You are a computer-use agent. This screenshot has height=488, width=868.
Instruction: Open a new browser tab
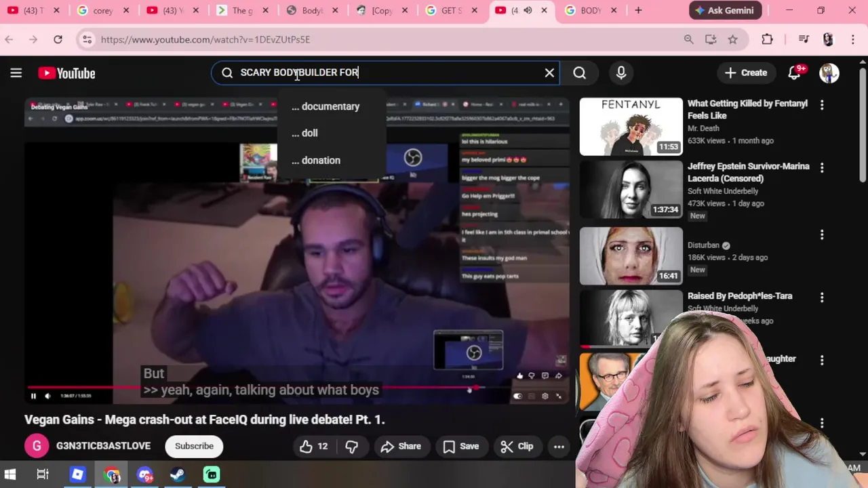pyautogui.click(x=638, y=10)
